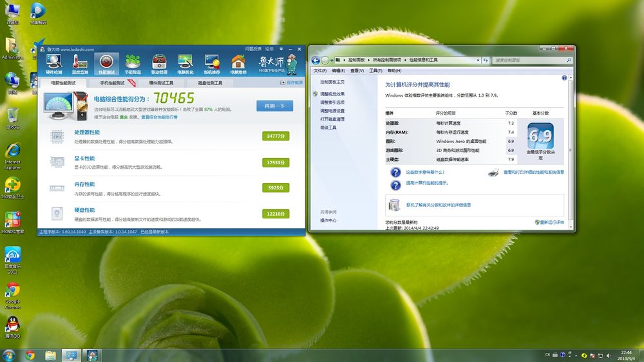Click the blue 再测一下 retest button
644x362 pixels.
(275, 106)
